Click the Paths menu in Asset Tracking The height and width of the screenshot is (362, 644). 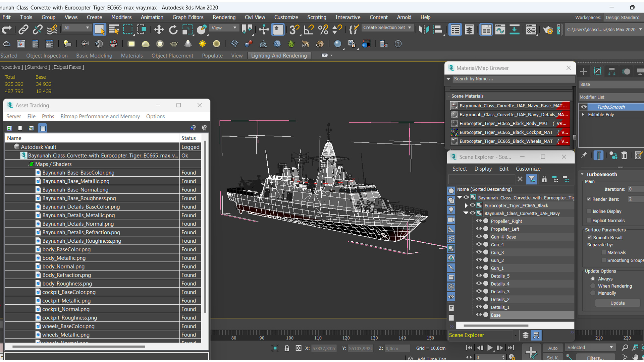click(x=48, y=116)
